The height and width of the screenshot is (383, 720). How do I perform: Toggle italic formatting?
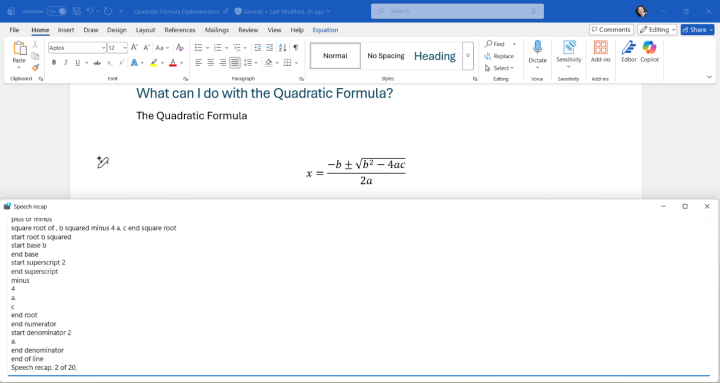(66, 63)
